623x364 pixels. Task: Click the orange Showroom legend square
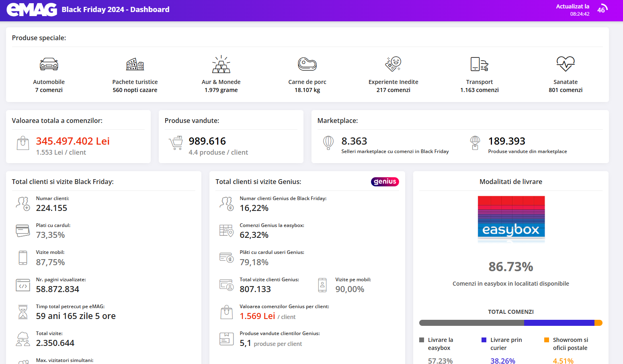547,340
